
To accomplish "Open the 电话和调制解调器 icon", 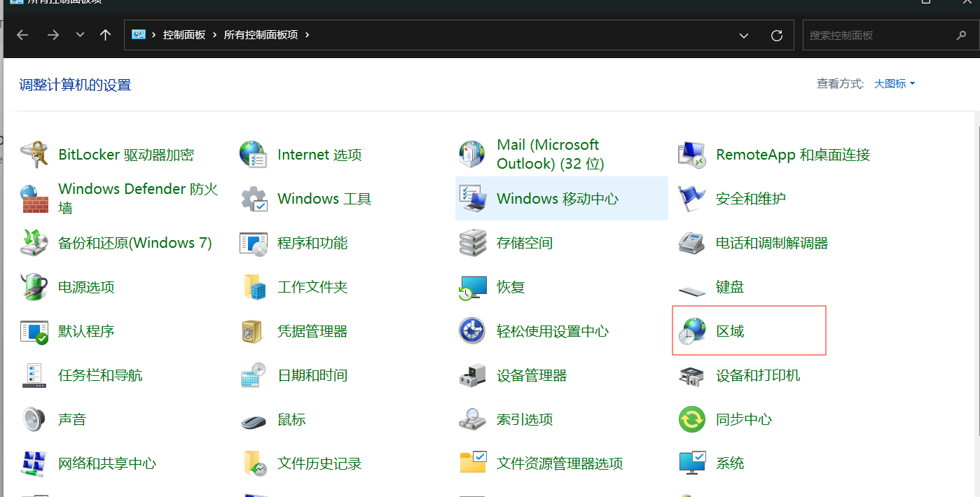I will (691, 243).
